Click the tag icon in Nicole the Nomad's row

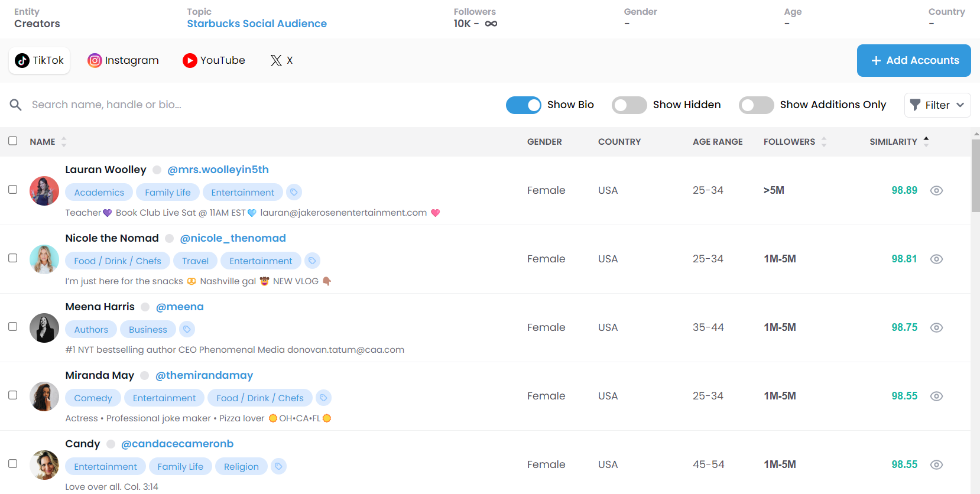pyautogui.click(x=312, y=261)
